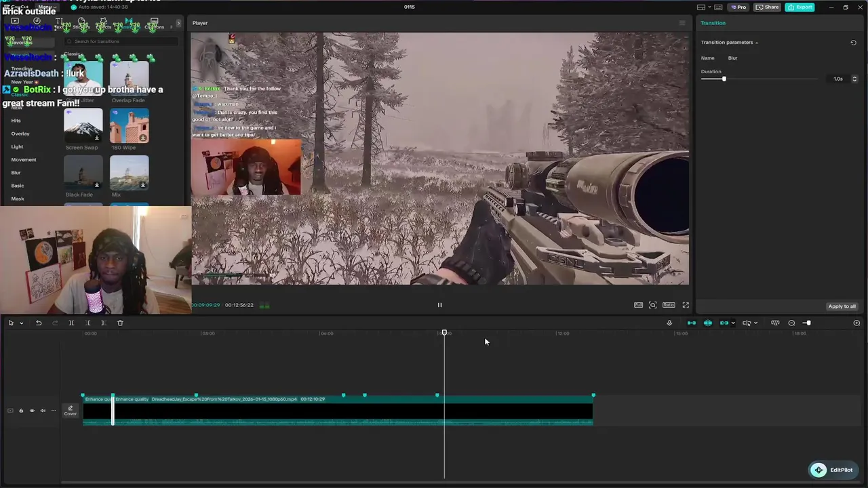Open preview axis options dropdown arrow

coord(755,323)
